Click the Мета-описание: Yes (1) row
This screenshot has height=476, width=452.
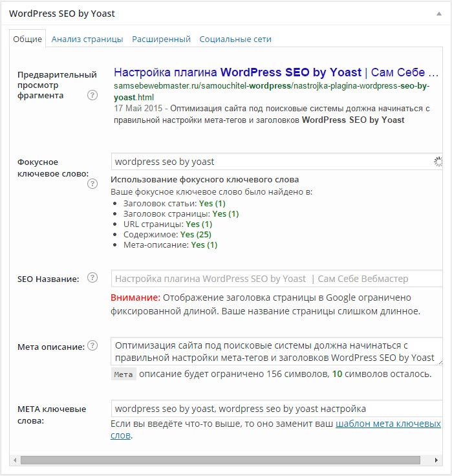(170, 244)
